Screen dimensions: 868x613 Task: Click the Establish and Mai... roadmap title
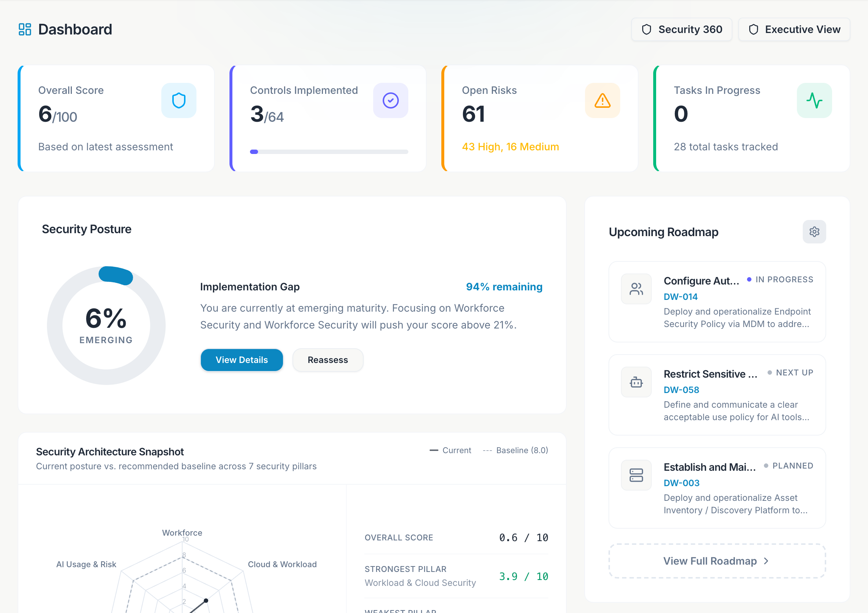coord(710,467)
